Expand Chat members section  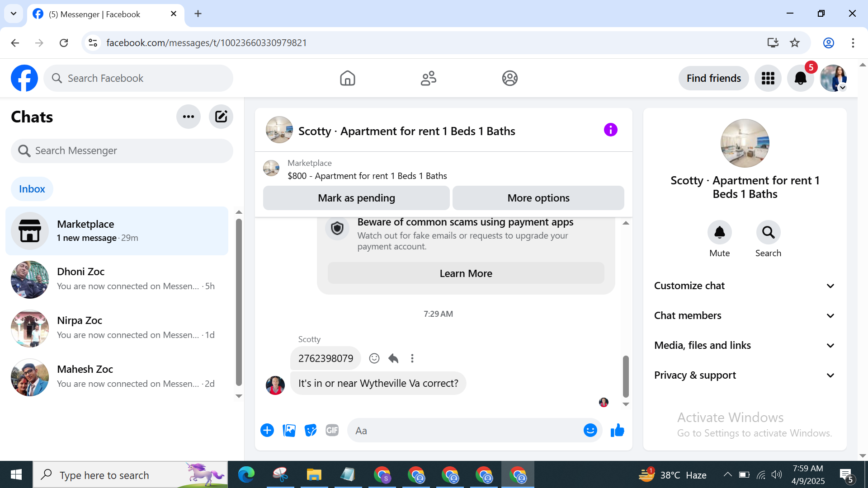745,315
